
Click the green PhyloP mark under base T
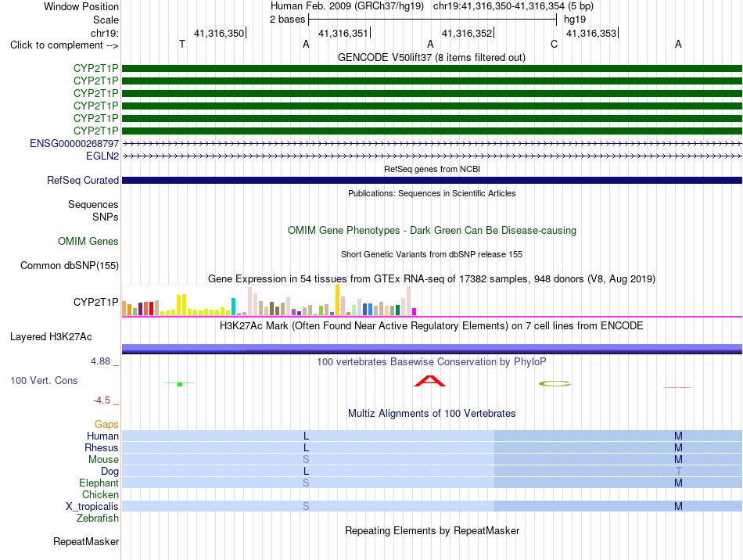click(x=180, y=383)
